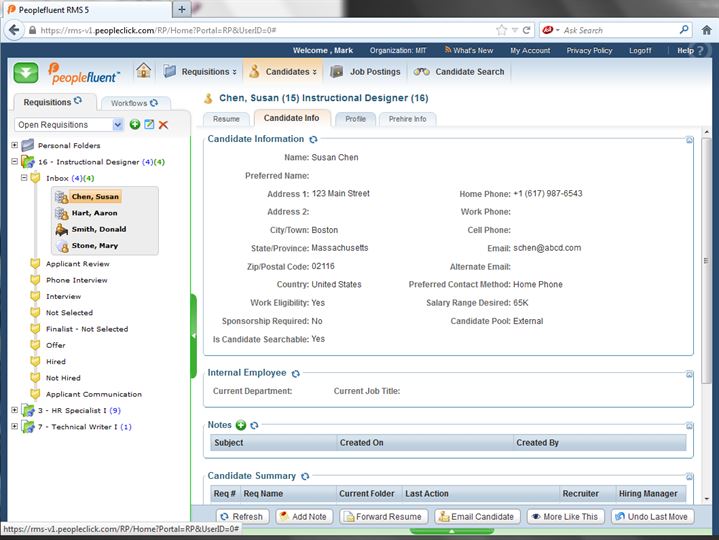Click the red X delete icon
The image size is (719, 540).
pos(163,124)
